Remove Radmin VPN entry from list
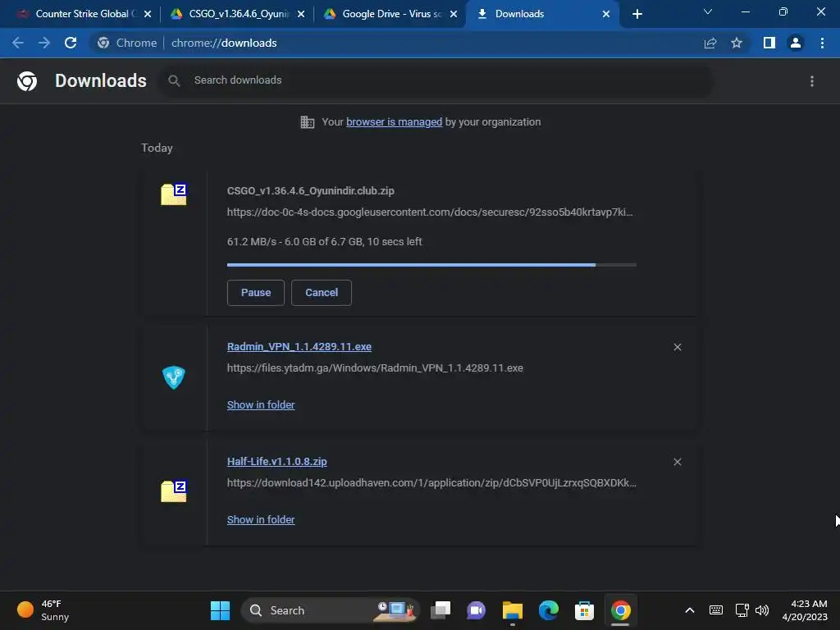 point(677,347)
